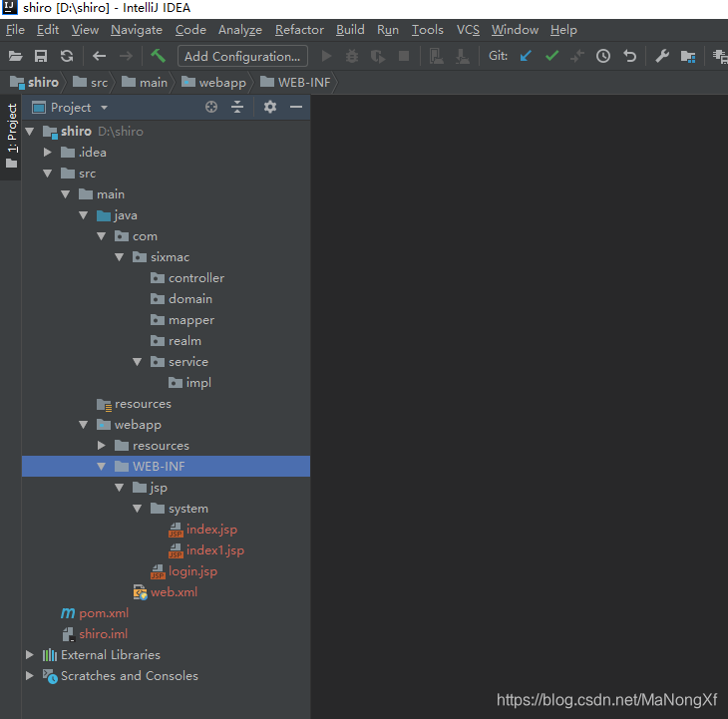728x719 pixels.
Task: Click WEB-INF in the breadcrumb bar
Action: pos(296,83)
